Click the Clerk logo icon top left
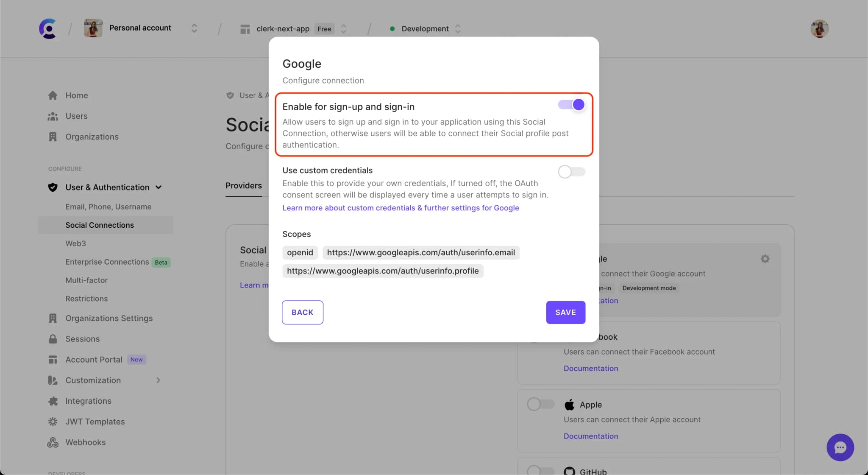868x475 pixels. tap(47, 28)
